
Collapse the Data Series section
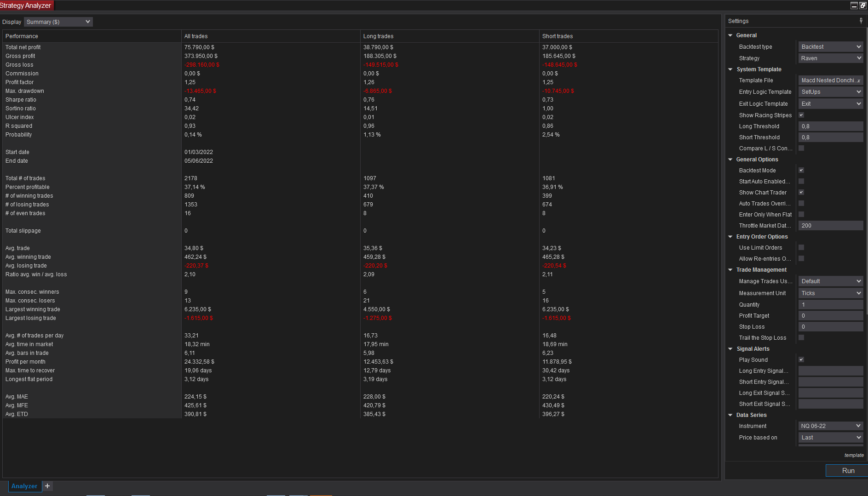[x=730, y=415]
